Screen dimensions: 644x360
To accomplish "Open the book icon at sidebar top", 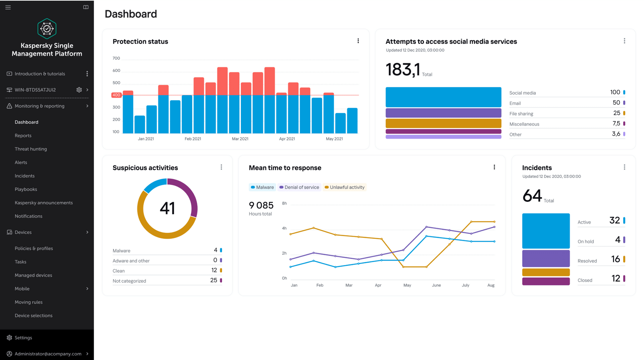I will coord(86,7).
